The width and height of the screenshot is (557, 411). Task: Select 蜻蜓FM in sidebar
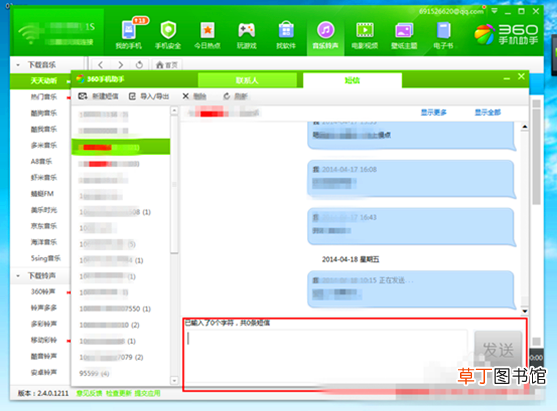[42, 194]
